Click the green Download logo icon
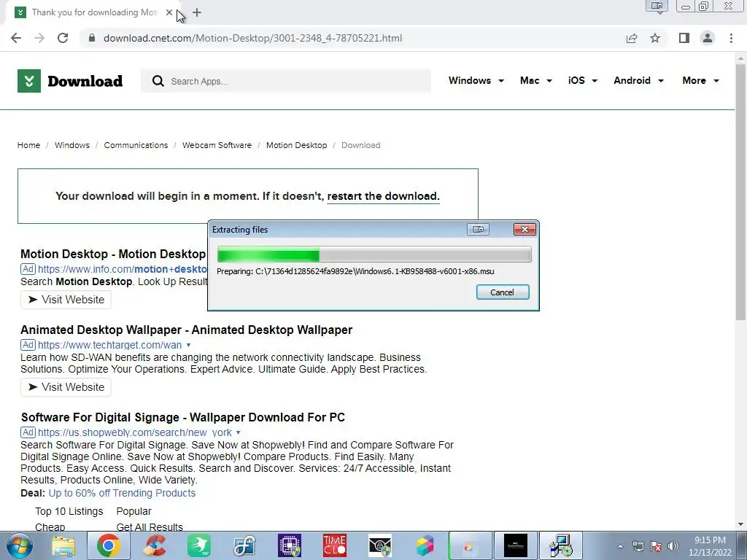 coord(29,81)
